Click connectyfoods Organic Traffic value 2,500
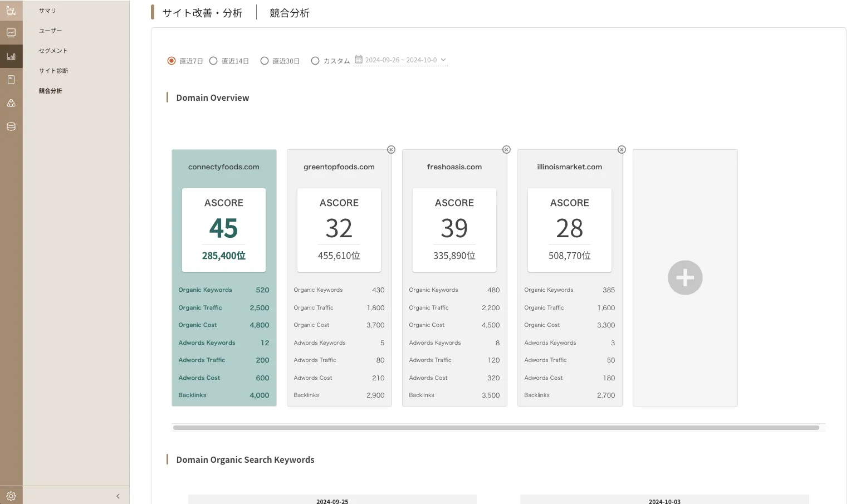This screenshot has height=504, width=856. 260,308
